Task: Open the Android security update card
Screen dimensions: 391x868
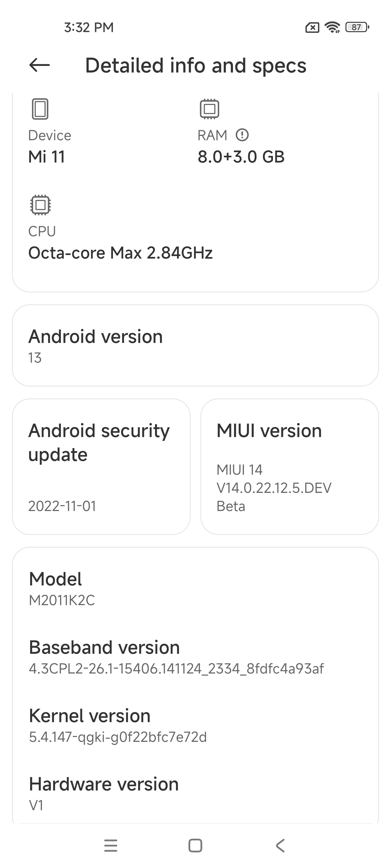Action: 101,467
